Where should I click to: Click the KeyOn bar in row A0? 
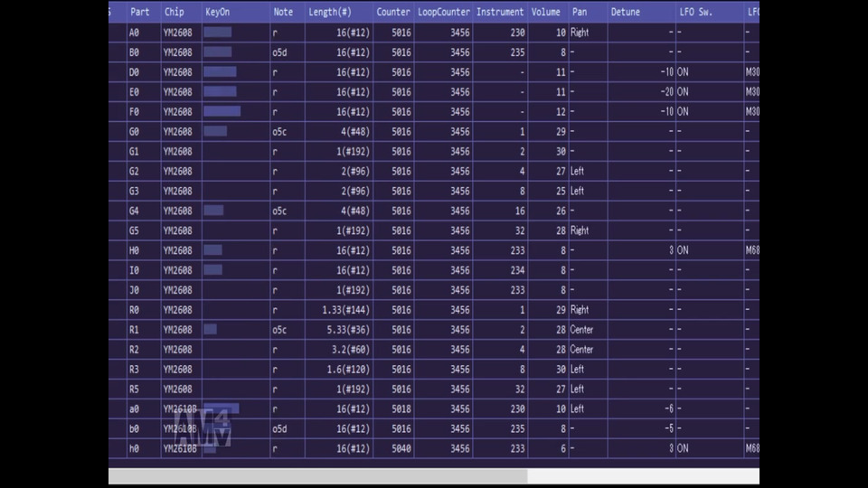pos(218,33)
